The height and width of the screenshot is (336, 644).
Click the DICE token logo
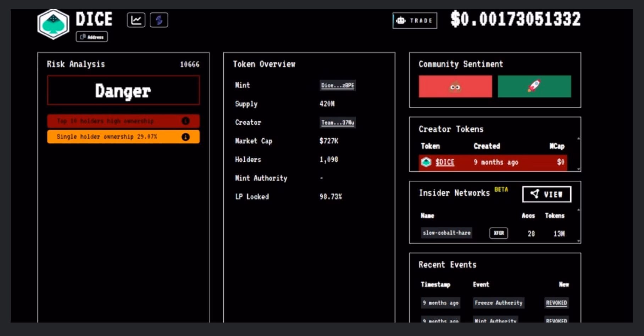pyautogui.click(x=53, y=24)
